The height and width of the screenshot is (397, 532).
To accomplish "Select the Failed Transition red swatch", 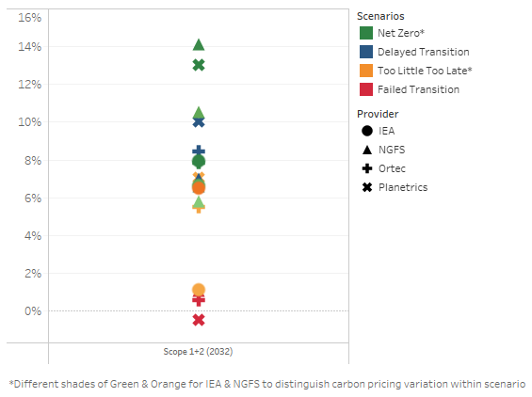I will pyautogui.click(x=366, y=89).
